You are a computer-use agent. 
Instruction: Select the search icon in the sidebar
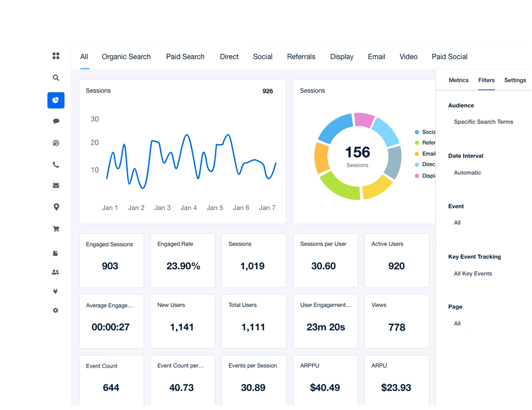[x=56, y=78]
